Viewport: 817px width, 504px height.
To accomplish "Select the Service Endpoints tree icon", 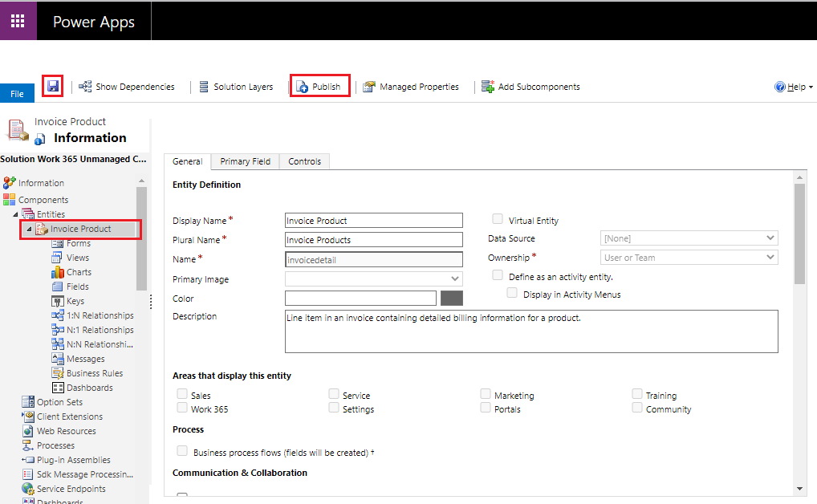I will tap(28, 489).
